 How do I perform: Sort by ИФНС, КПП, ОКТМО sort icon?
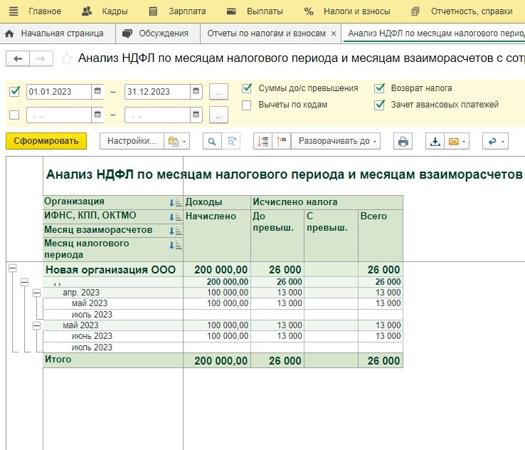[175, 217]
